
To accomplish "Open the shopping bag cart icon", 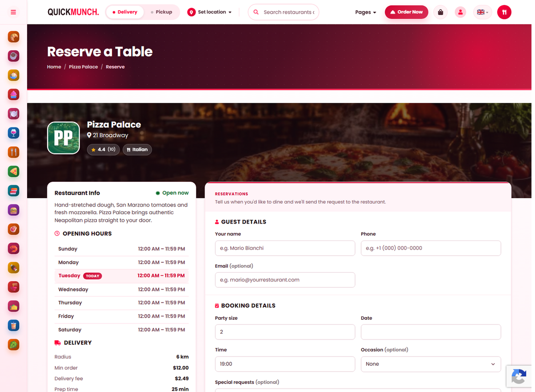I will pos(440,12).
